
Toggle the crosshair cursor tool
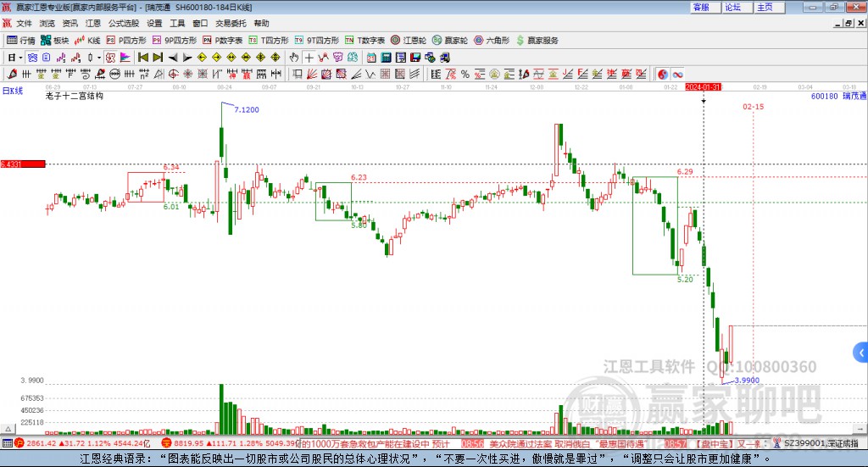[x=309, y=58]
